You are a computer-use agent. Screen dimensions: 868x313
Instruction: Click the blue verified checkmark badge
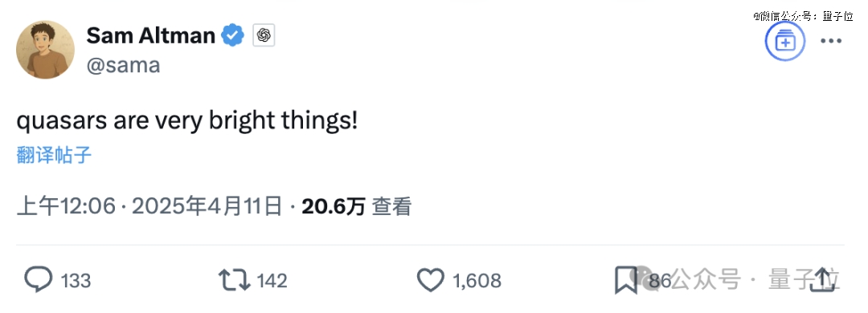click(233, 36)
